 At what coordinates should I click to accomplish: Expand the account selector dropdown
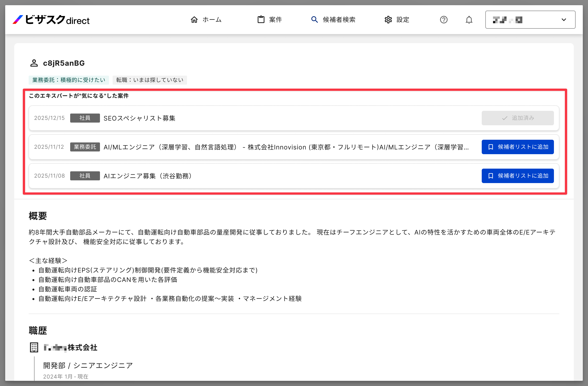pyautogui.click(x=530, y=19)
